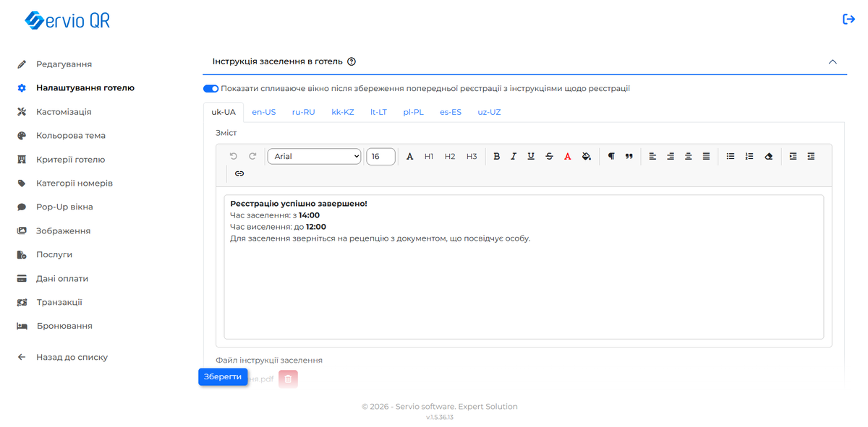This screenshot has height=427, width=868.
Task: Open the background fill color bucket
Action: 587,156
